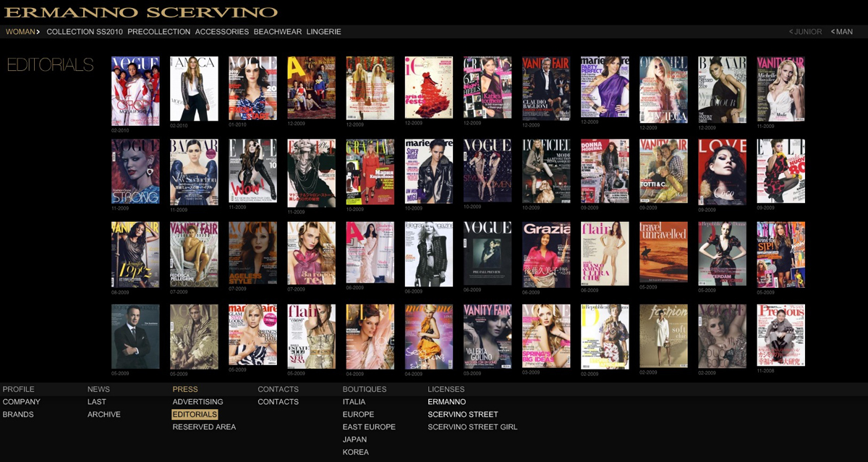The height and width of the screenshot is (462, 868).
Task: Open the news ARCHIVE
Action: tap(104, 414)
